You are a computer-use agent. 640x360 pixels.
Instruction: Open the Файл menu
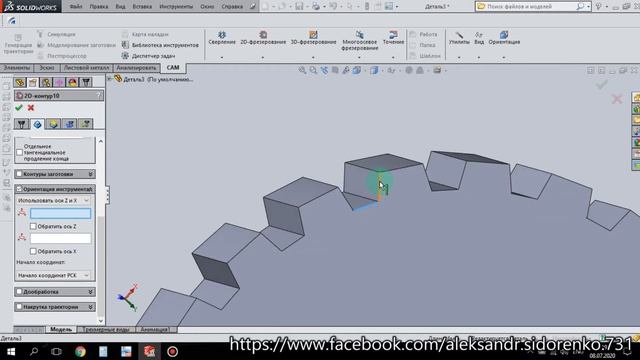[76, 7]
